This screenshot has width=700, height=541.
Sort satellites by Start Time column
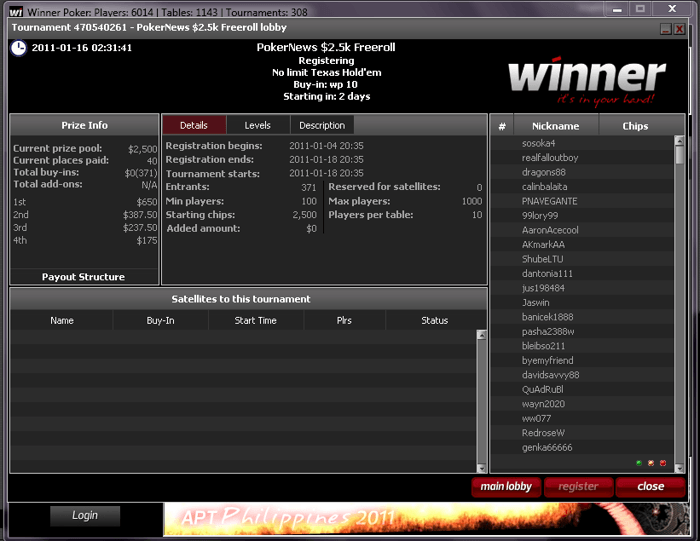click(256, 320)
